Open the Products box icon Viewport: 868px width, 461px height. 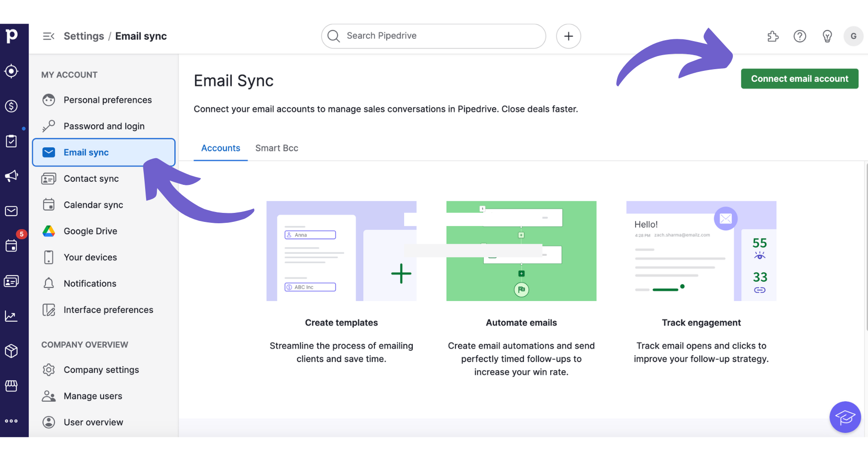point(11,351)
